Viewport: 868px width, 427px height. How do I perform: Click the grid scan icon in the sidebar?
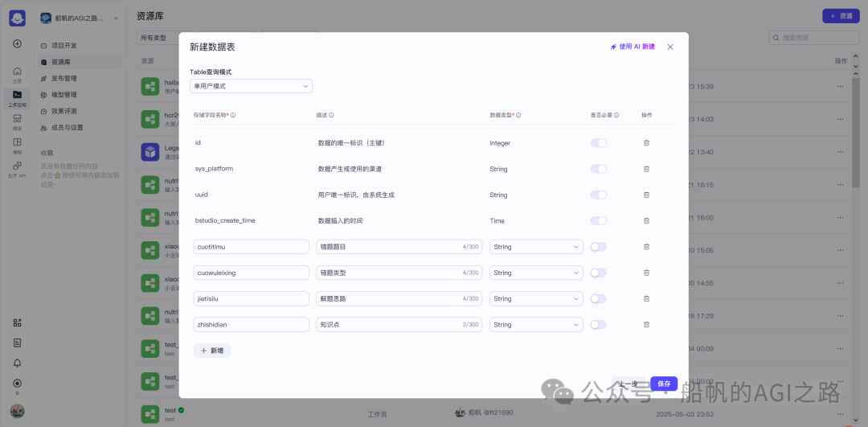[x=17, y=323]
